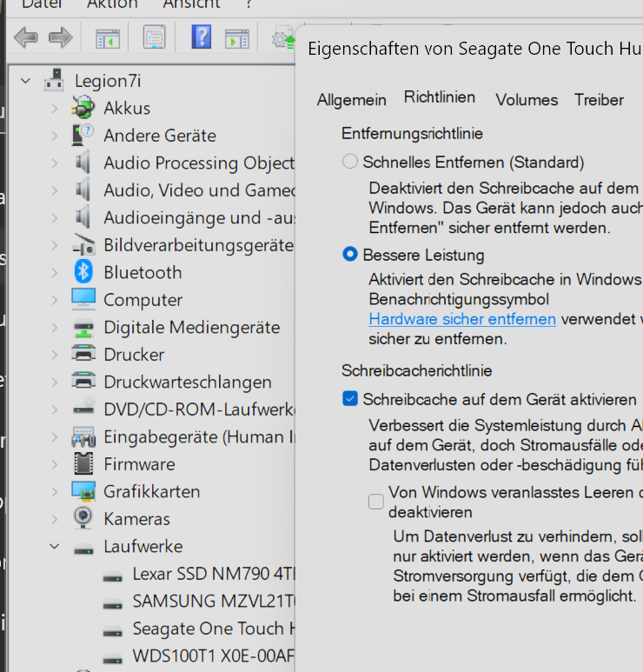Expand the Firmware category
The width and height of the screenshot is (643, 672).
tap(55, 464)
